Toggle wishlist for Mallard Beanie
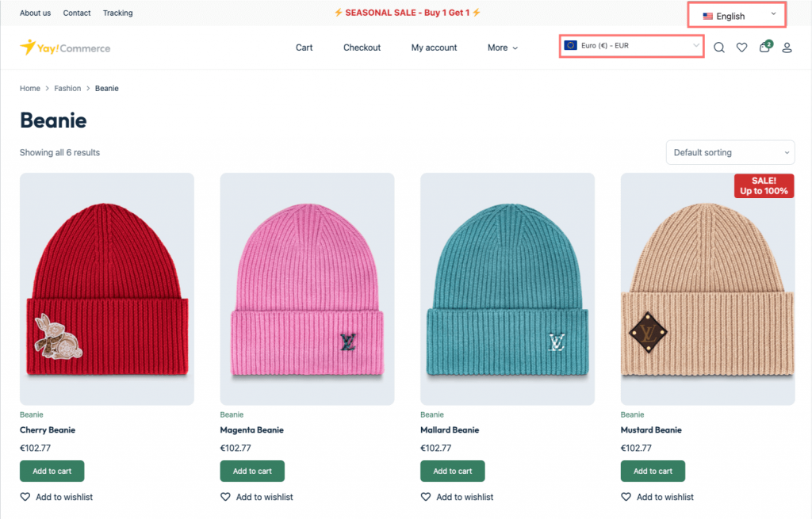This screenshot has width=812, height=519. point(426,497)
